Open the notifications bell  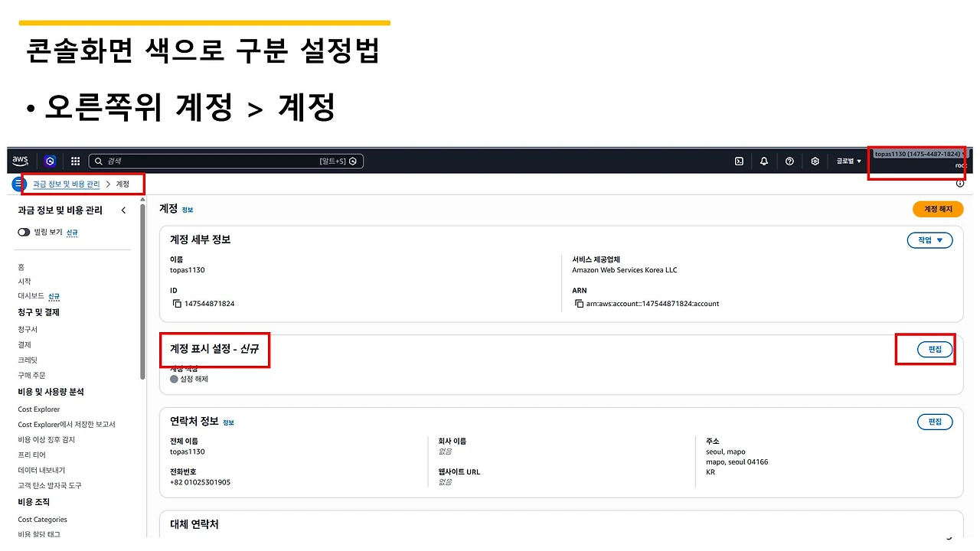tap(763, 161)
